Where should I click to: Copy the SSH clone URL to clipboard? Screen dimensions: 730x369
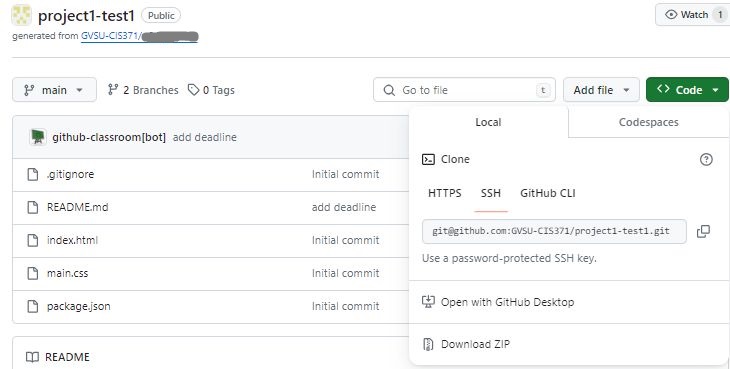703,231
